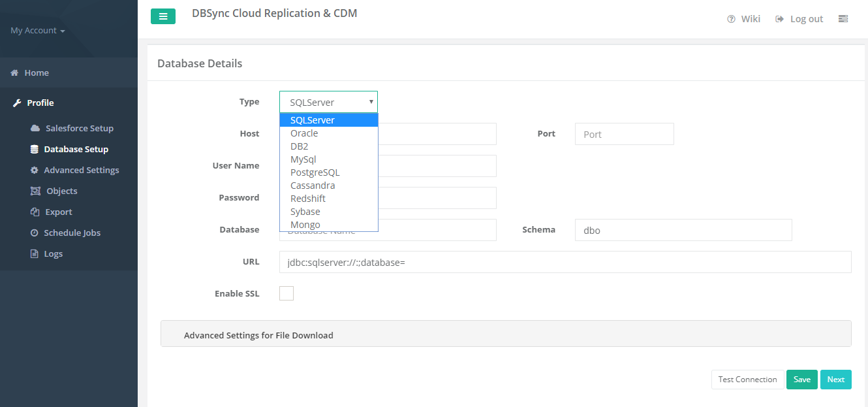Click the green Save button
The width and height of the screenshot is (868, 407).
[x=801, y=380]
